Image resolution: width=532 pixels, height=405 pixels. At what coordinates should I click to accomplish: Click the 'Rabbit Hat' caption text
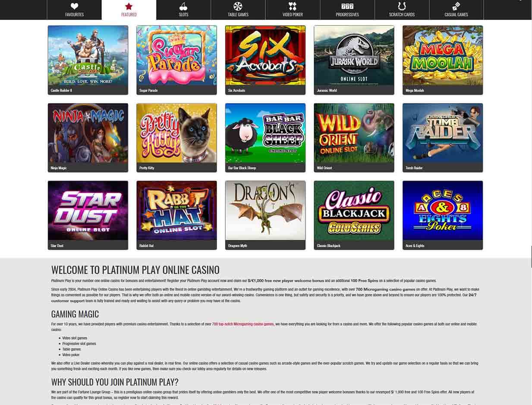(x=146, y=246)
